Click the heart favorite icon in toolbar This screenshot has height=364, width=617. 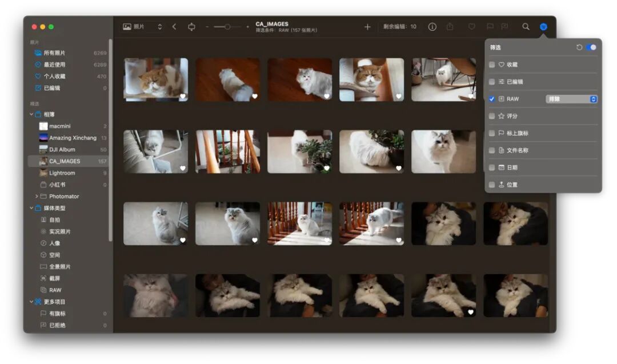[x=472, y=26]
